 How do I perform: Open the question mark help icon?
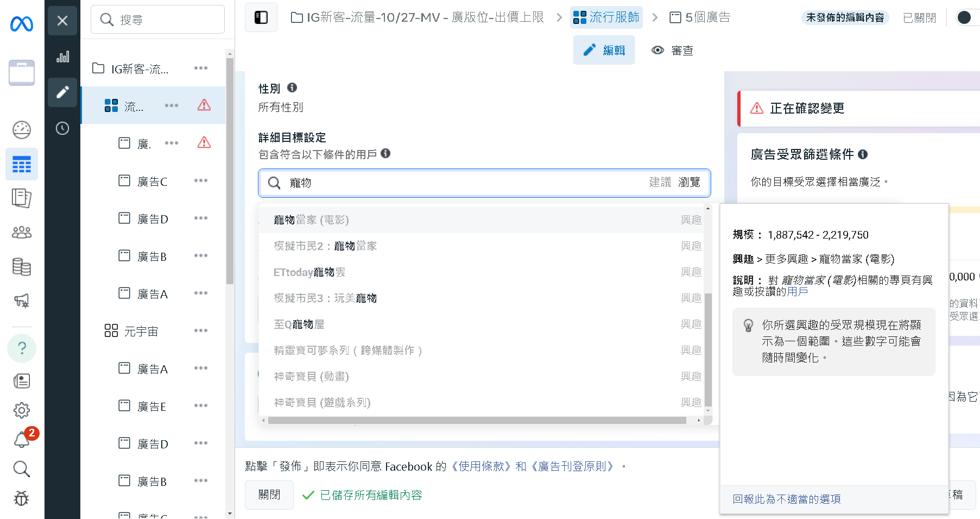pos(22,348)
